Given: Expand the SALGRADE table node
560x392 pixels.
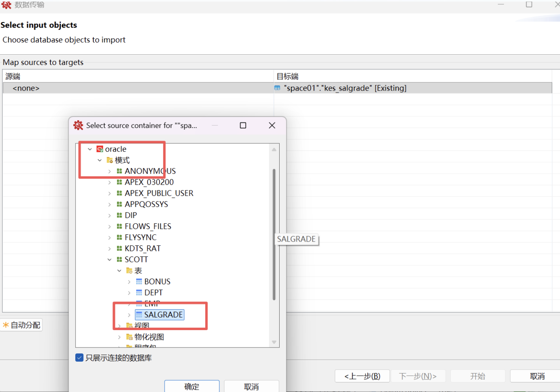Looking at the screenshot, I should (x=129, y=315).
